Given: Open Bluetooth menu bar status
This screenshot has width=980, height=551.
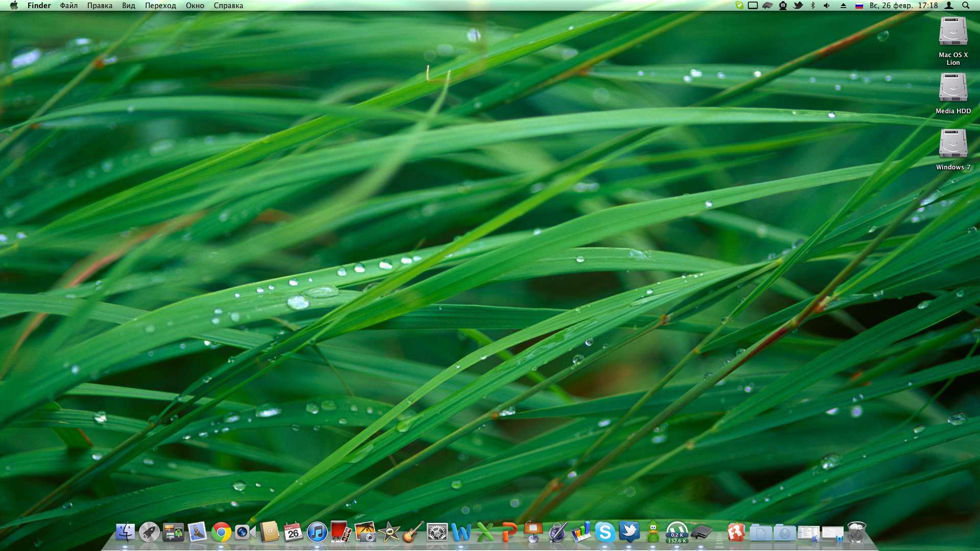Looking at the screenshot, I should [813, 6].
